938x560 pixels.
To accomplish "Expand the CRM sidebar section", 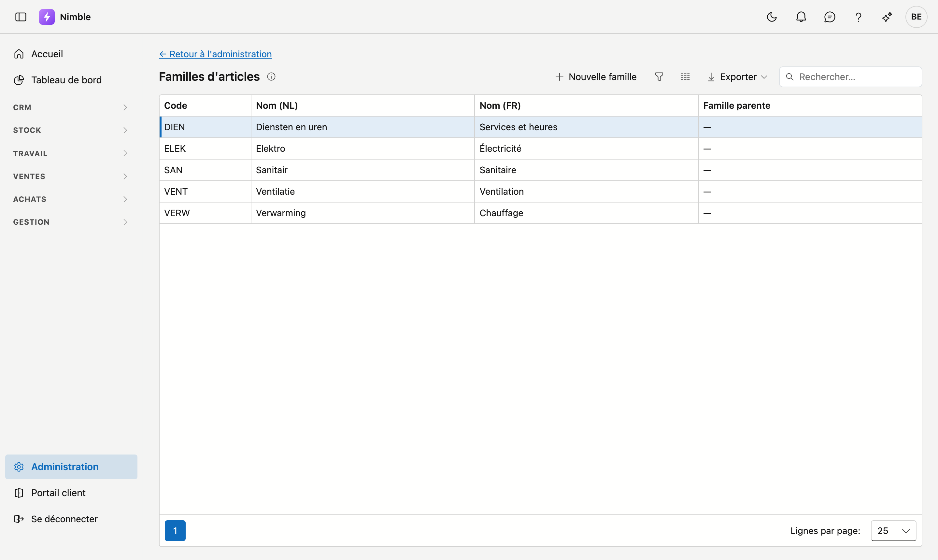I will pos(71,107).
